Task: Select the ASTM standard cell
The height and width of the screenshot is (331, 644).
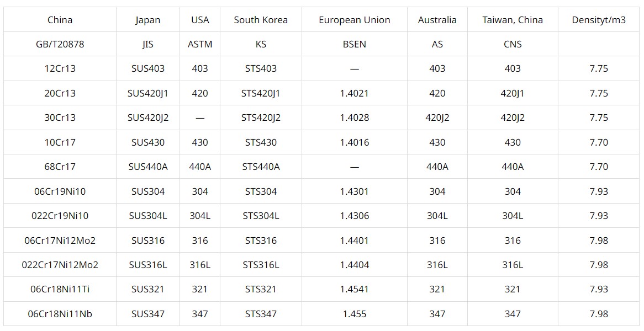Action: coord(200,44)
